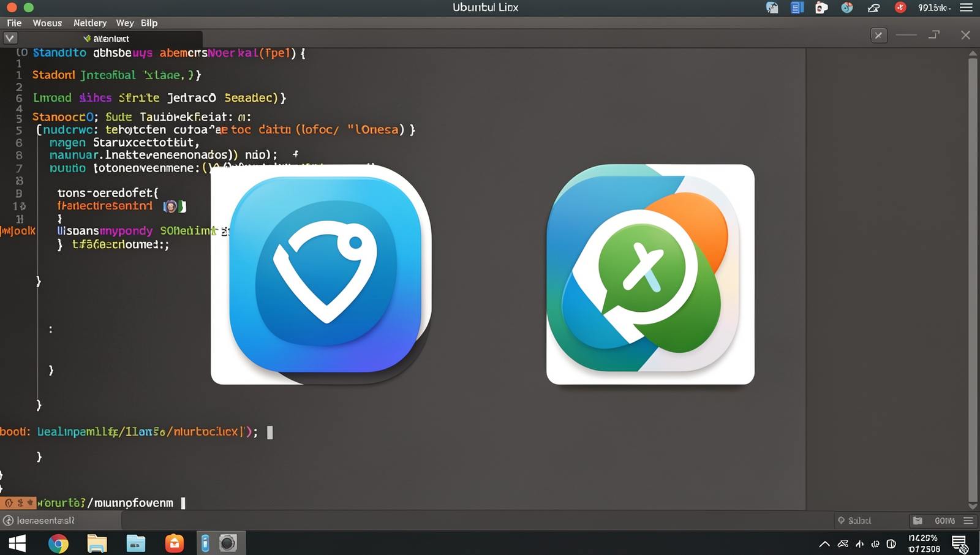
Task: Click the round icon left of 'loenesentasl?'
Action: tap(8, 521)
